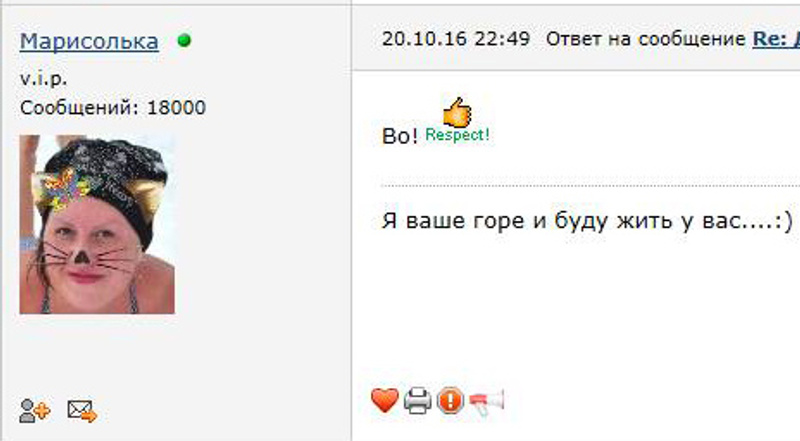
Task: Click the v.i.p. user status label
Action: click(x=43, y=79)
